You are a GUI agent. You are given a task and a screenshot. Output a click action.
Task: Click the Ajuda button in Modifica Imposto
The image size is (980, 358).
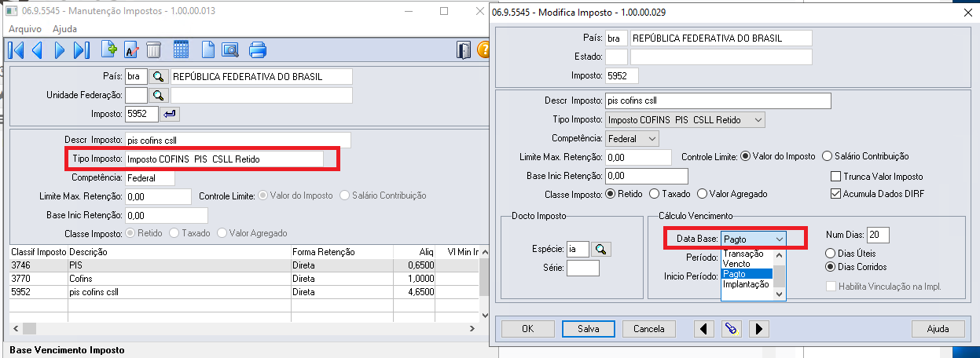pos(938,329)
